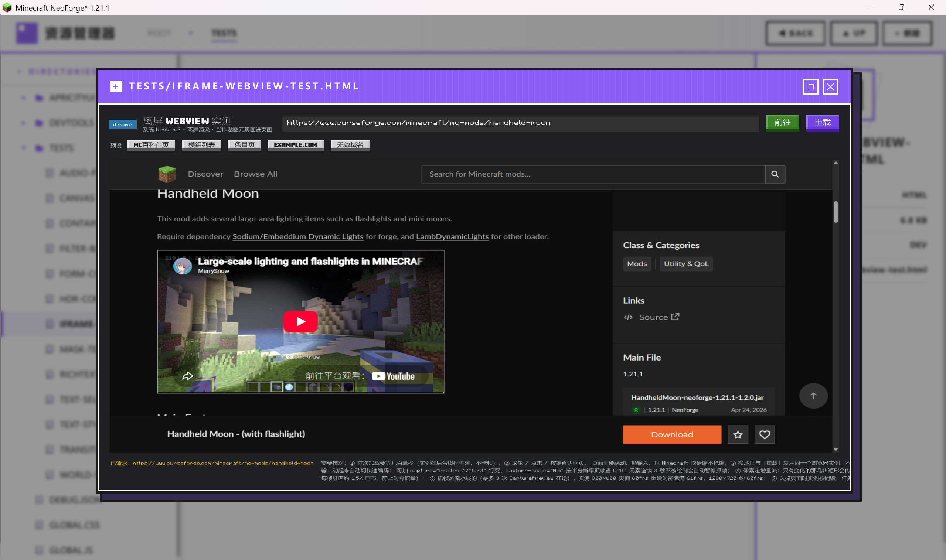Viewport: 946px width, 560px height.
Task: Select the 条目页 preset
Action: (x=244, y=145)
